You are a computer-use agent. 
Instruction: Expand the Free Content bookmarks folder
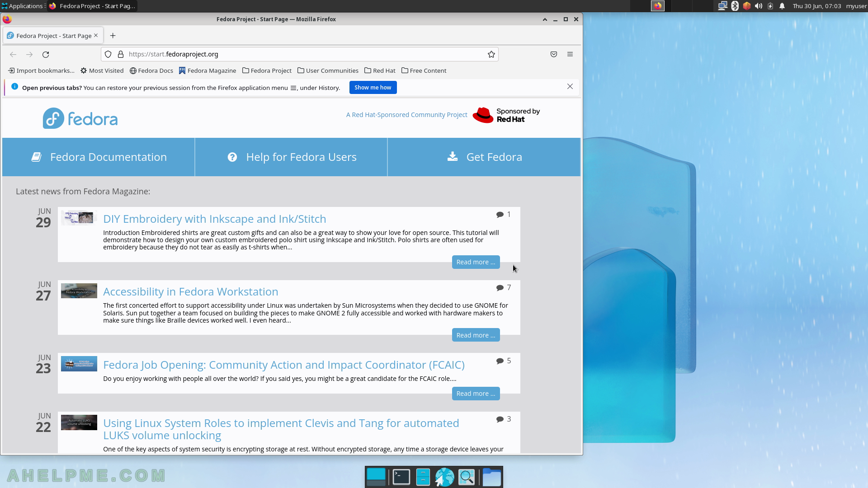[x=424, y=70]
